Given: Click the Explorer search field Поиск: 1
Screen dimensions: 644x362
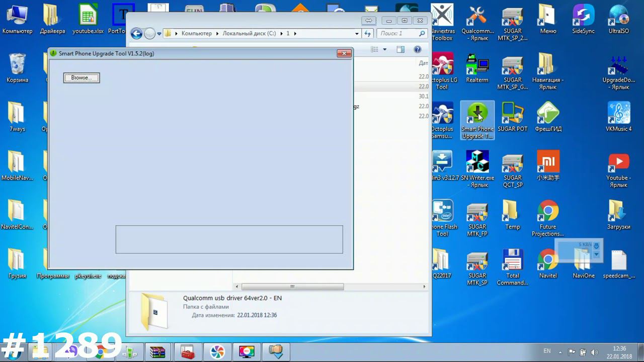Looking at the screenshot, I should pos(401,34).
